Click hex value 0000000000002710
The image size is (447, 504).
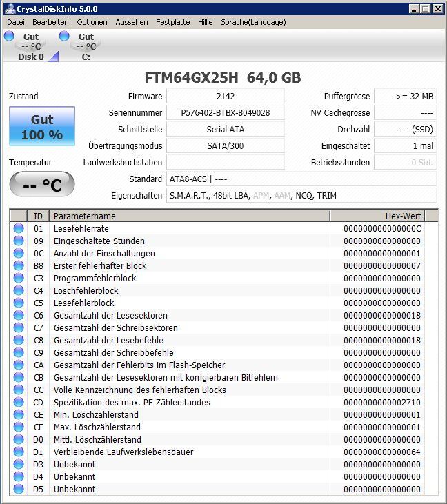(x=382, y=403)
